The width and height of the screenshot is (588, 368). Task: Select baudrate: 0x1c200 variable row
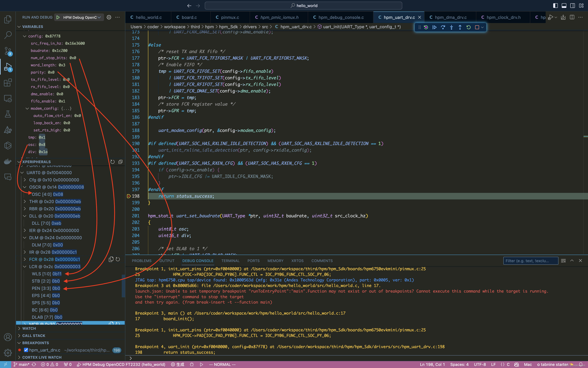(x=70, y=51)
